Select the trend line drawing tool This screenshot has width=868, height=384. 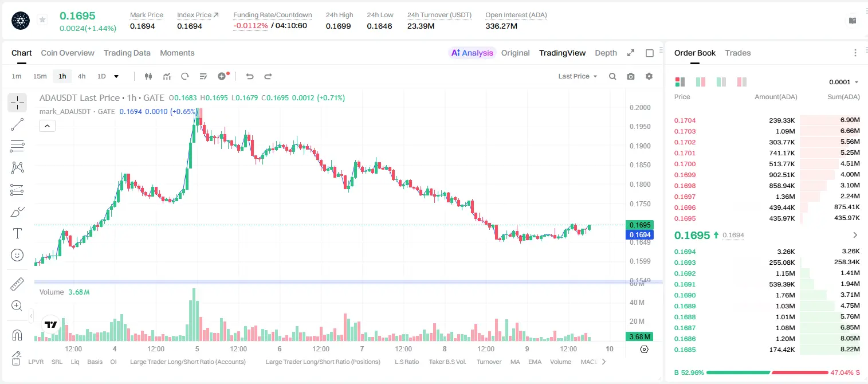click(x=17, y=124)
